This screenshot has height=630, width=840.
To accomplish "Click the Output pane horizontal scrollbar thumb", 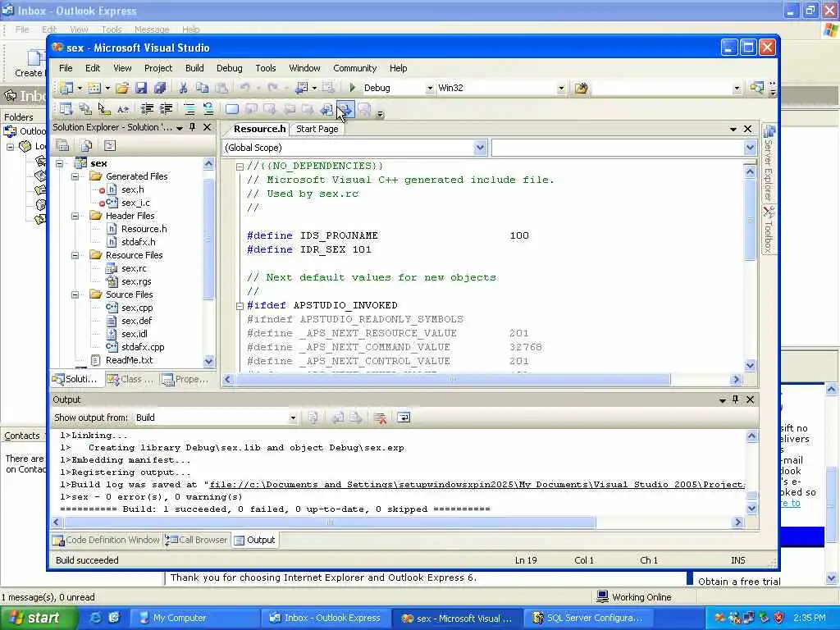I will tap(330, 522).
